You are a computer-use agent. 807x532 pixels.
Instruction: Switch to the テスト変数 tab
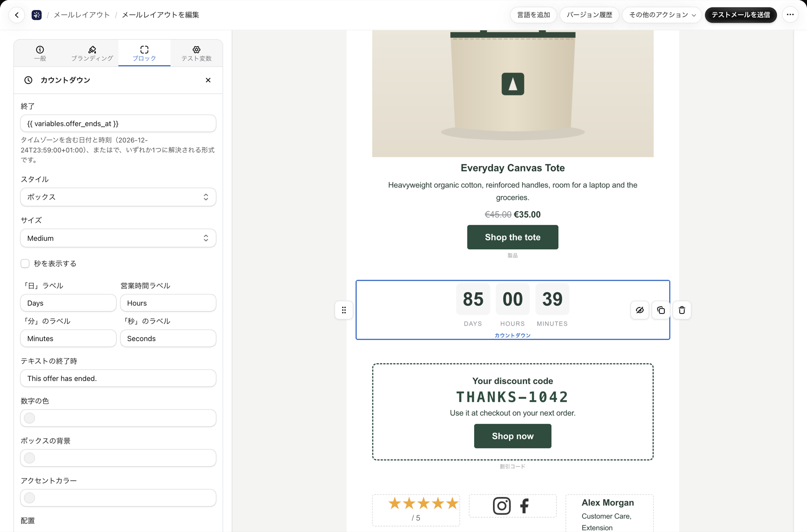point(196,53)
